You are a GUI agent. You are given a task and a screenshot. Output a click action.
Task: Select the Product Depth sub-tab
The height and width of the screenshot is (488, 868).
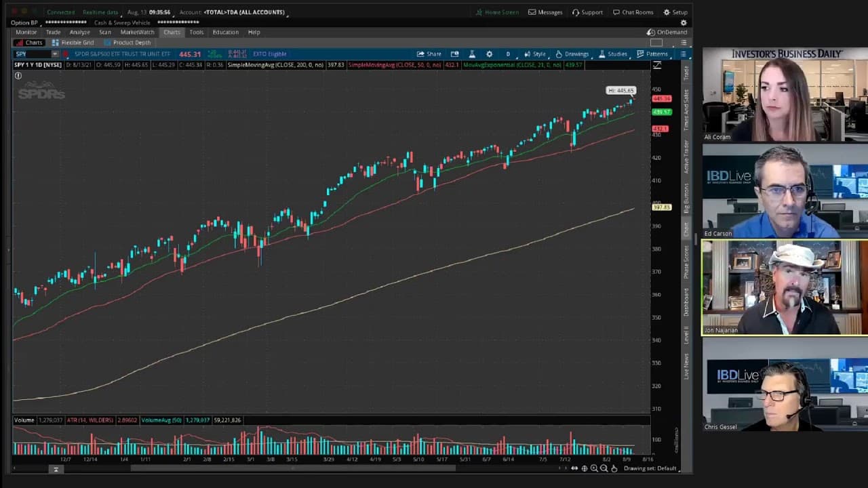click(x=127, y=43)
